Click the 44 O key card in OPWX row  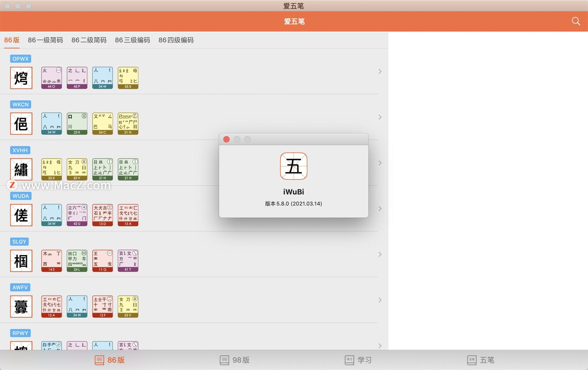click(x=51, y=78)
